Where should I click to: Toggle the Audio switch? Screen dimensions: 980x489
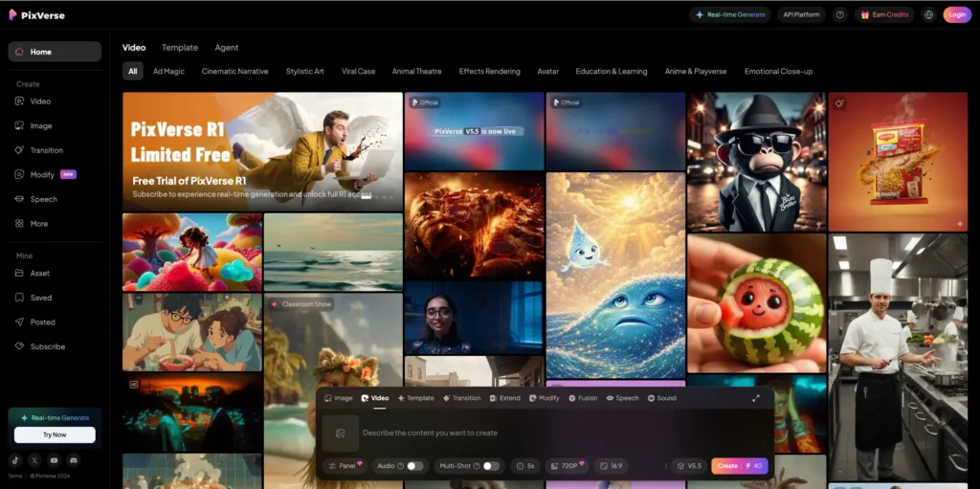coord(415,466)
